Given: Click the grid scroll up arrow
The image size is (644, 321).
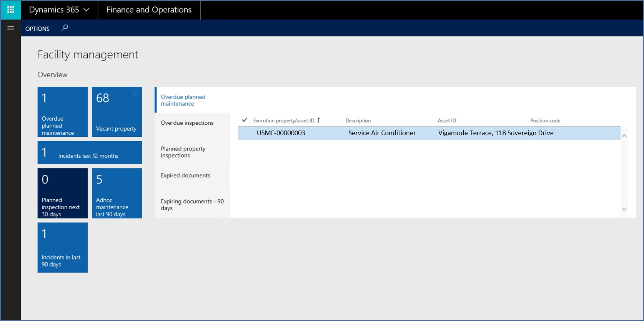Looking at the screenshot, I should 624,136.
